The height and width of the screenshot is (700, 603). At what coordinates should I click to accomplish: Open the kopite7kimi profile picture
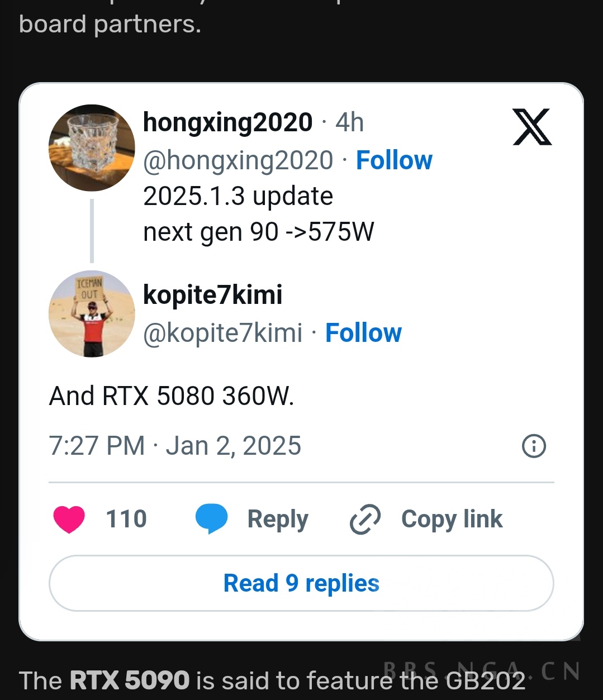pyautogui.click(x=92, y=314)
